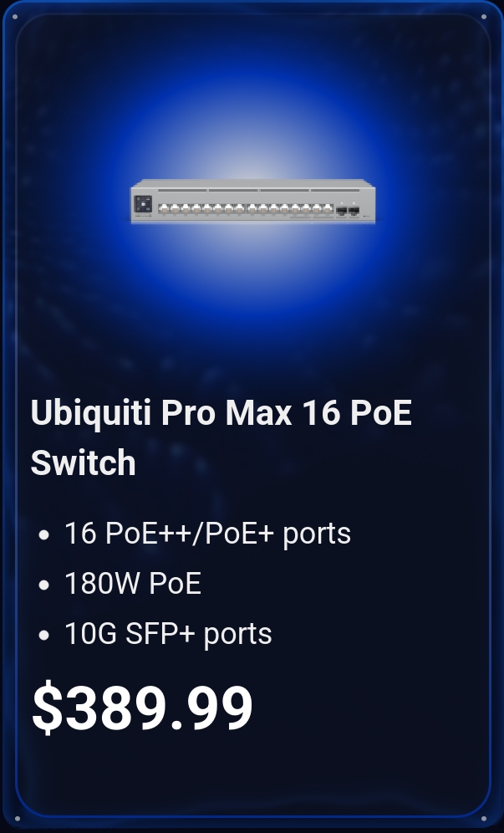This screenshot has width=504, height=833.
Task: Click the Ubiquiti switch product image
Action: tap(252, 202)
